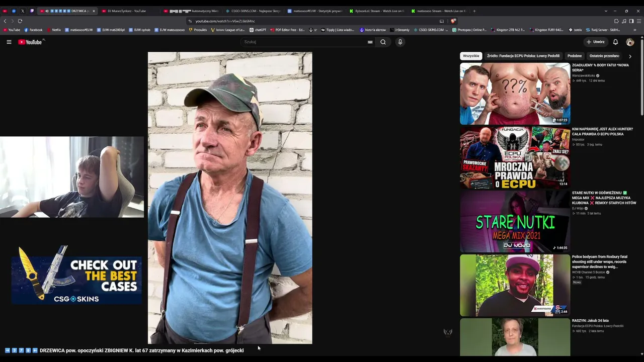The image size is (644, 362).
Task: Open the MROCZNA PRAWDA O ECPU thumbnail
Action: 515,157
